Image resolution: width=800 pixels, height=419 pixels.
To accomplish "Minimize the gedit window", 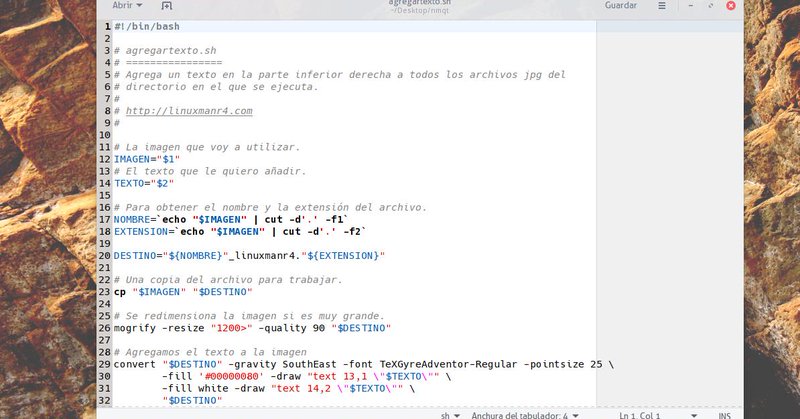I will (690, 6).
